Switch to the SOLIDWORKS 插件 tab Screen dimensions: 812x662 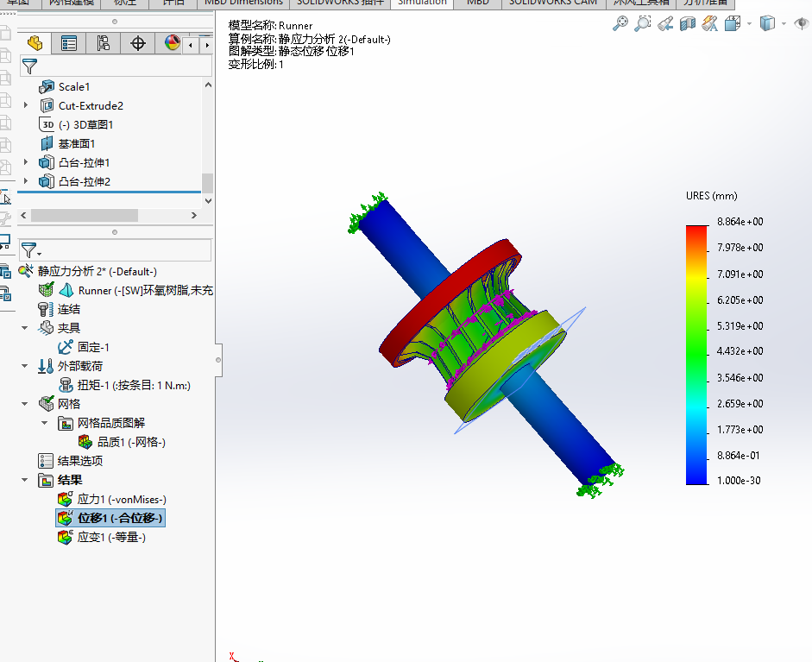(x=340, y=3)
